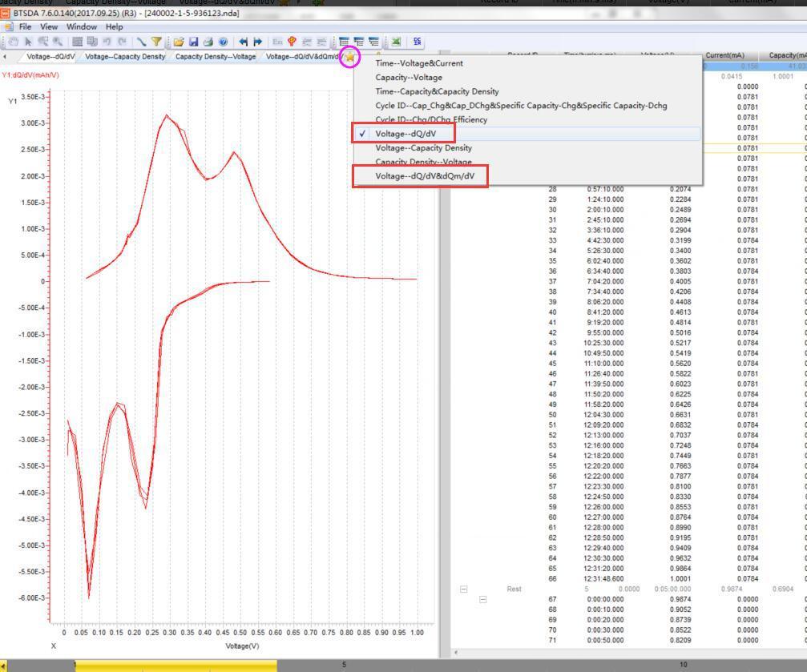
Task: Click left arrow on bottom cycle bar
Action: pos(3,666)
